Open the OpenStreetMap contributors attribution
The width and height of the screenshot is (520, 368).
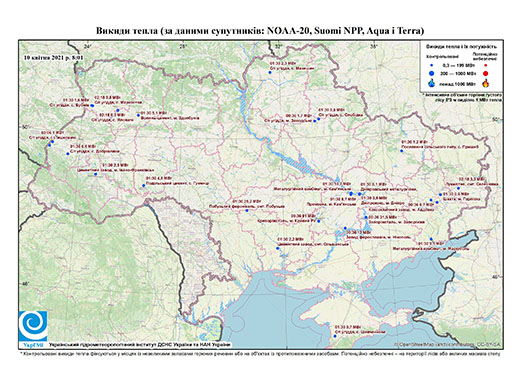pos(447,344)
